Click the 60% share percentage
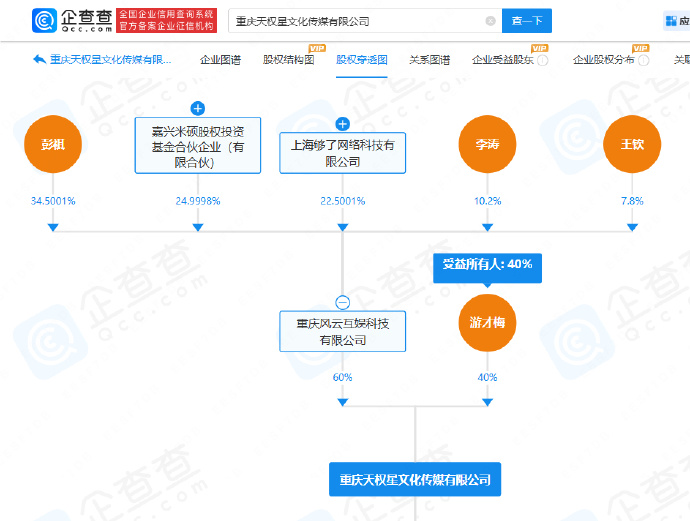The height and width of the screenshot is (521, 690). pyautogui.click(x=342, y=377)
